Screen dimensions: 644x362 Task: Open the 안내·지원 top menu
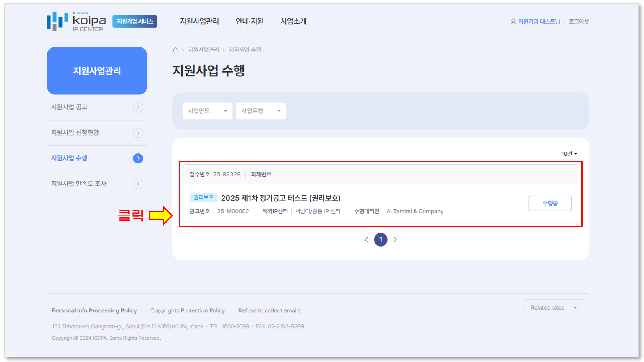(250, 21)
